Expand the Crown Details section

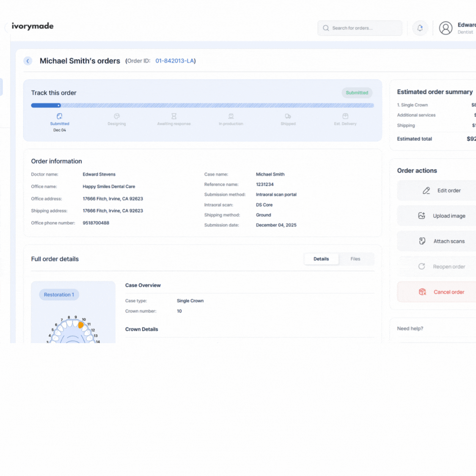(142, 329)
